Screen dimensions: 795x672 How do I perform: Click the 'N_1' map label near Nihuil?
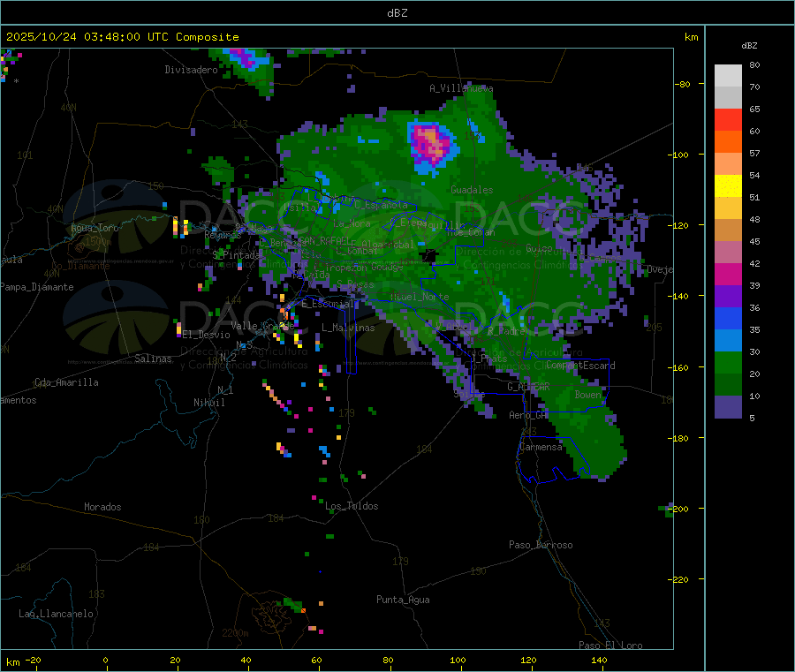(x=225, y=390)
